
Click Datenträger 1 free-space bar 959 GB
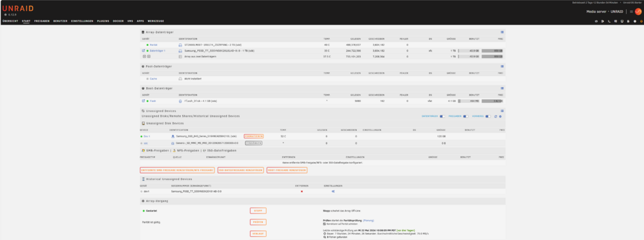coord(493,50)
